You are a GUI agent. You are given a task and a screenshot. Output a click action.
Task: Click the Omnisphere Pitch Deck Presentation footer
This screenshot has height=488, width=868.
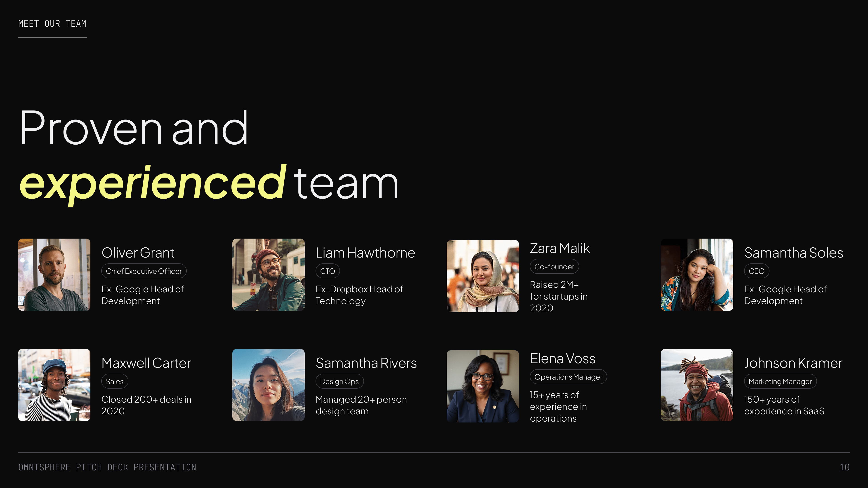click(107, 467)
